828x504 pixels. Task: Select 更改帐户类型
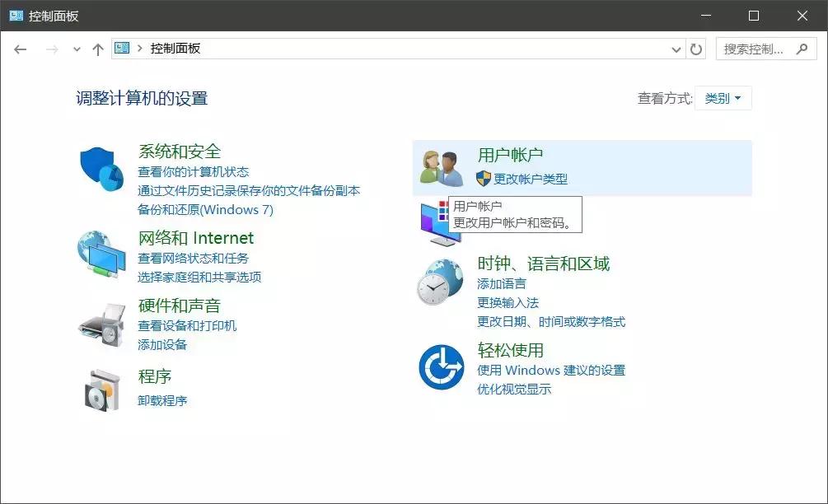coord(532,180)
